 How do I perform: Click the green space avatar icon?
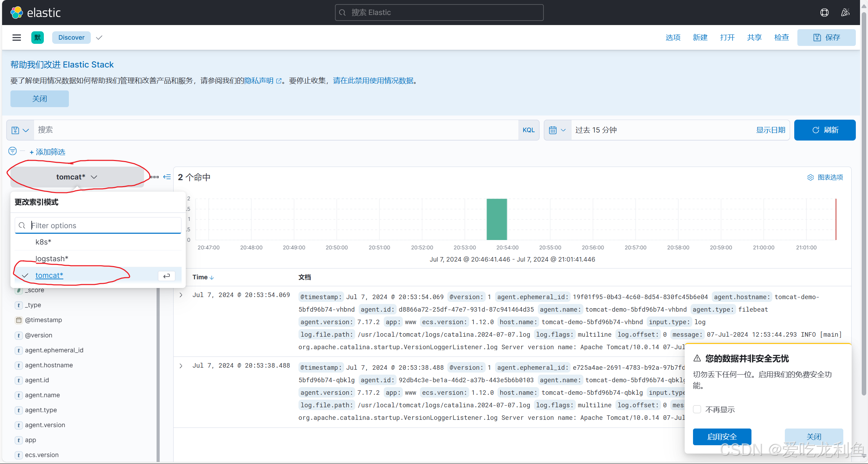pyautogui.click(x=38, y=38)
